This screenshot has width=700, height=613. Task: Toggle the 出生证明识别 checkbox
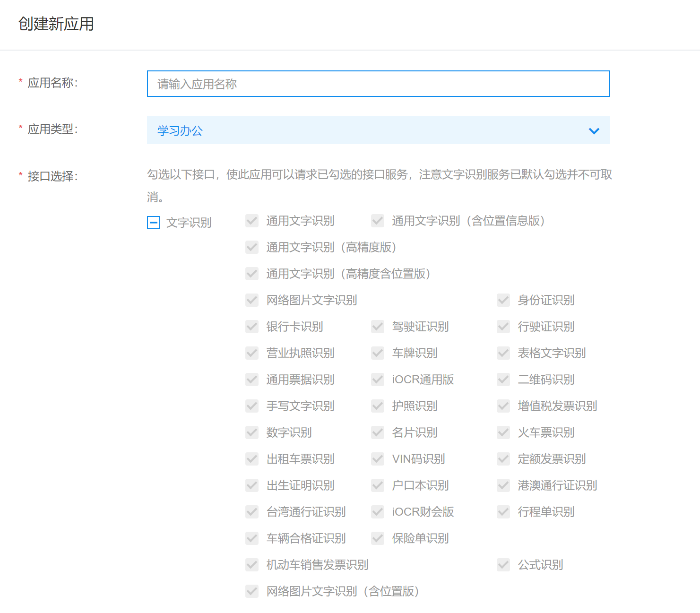tap(252, 485)
